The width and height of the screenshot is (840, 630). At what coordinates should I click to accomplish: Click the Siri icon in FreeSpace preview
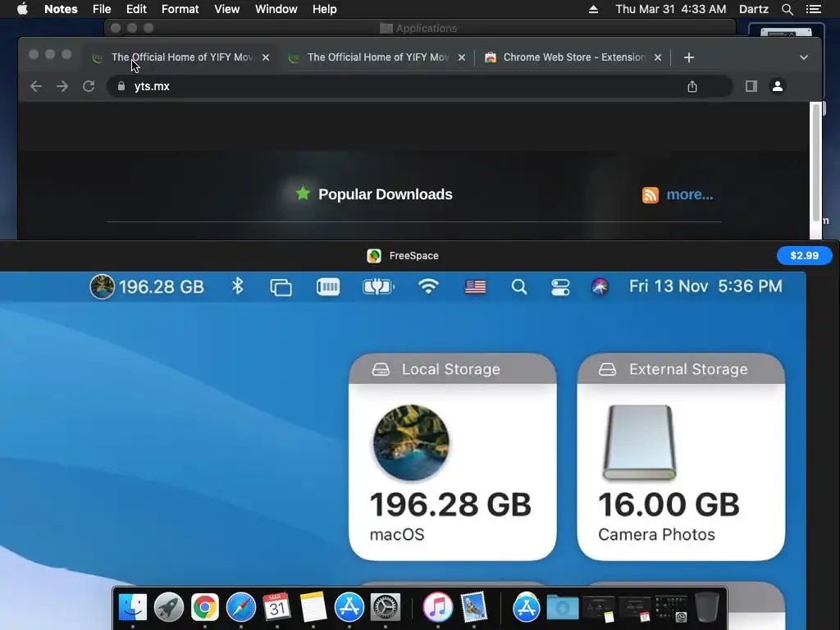tap(600, 287)
